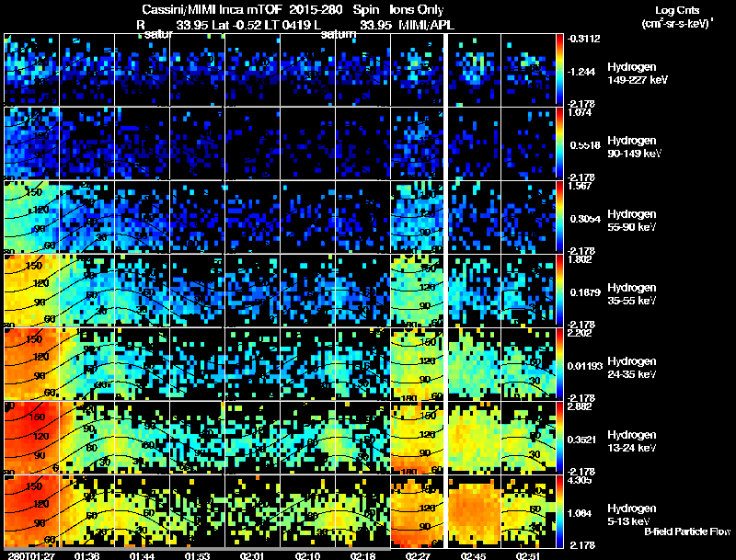This screenshot has height=560, width=736.
Task: Click the 280T01:27 time axis label
Action: click(x=31, y=555)
